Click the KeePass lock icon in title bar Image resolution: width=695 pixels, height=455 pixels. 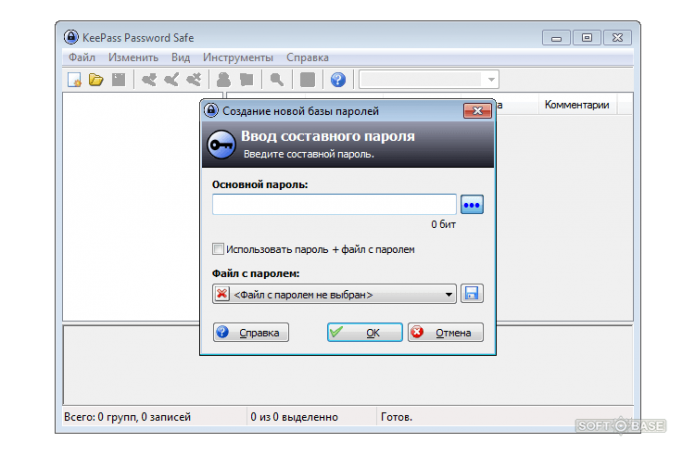click(x=71, y=37)
